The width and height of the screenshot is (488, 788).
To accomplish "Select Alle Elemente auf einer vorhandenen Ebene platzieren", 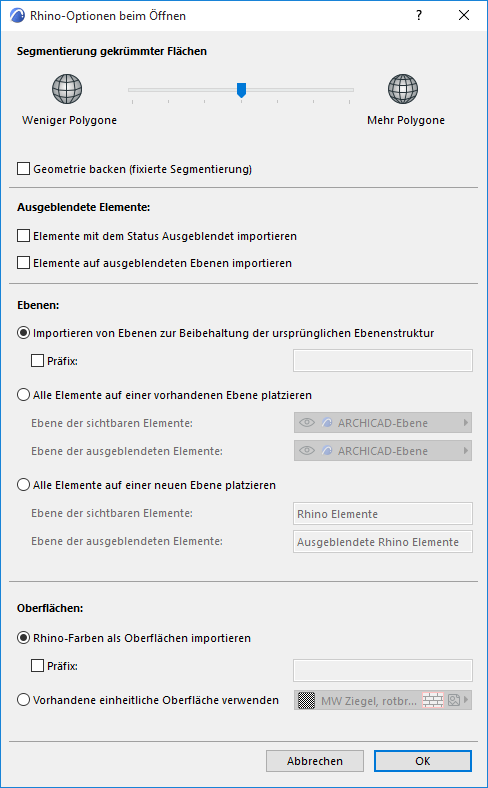I will pyautogui.click(x=24, y=395).
